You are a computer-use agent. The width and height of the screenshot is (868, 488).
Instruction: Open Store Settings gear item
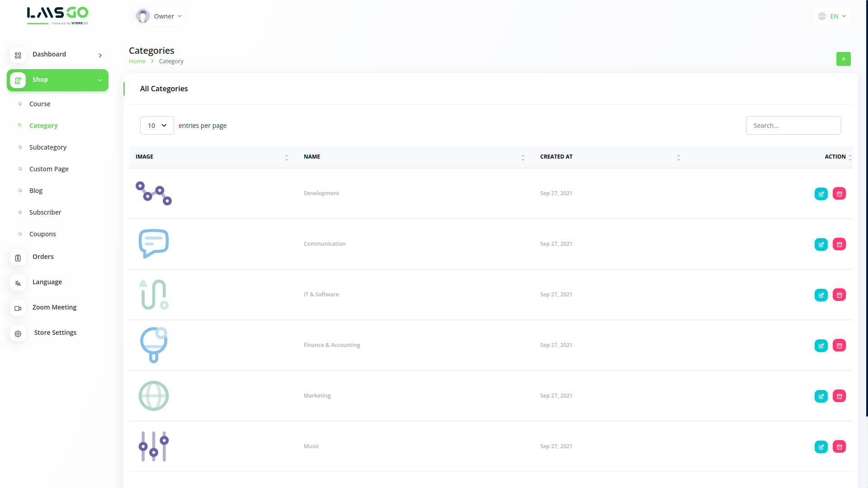[18, 334]
